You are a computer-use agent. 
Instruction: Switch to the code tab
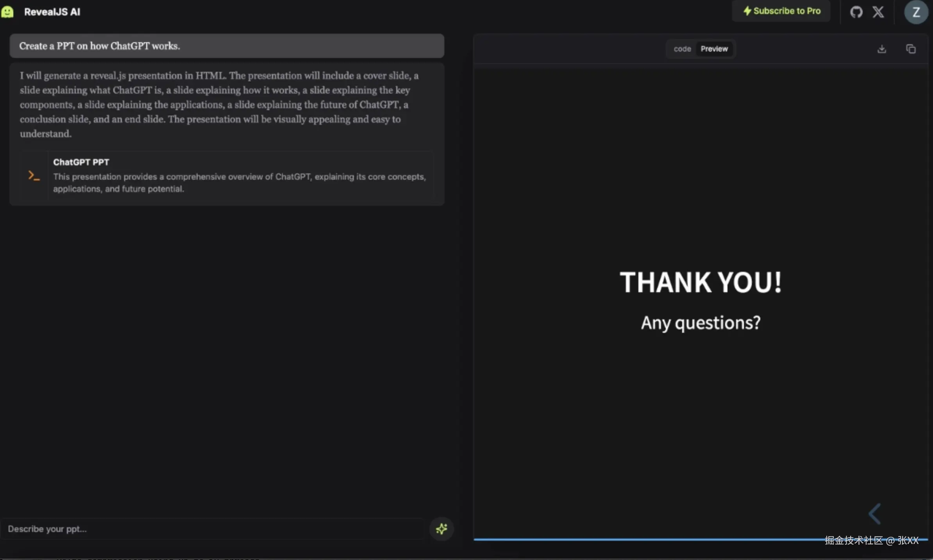pos(682,49)
